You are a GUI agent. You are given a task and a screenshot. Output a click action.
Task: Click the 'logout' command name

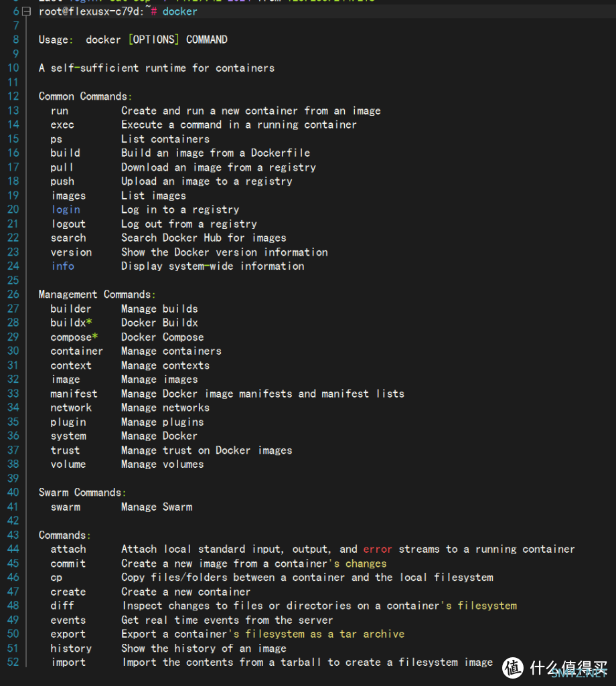point(68,224)
